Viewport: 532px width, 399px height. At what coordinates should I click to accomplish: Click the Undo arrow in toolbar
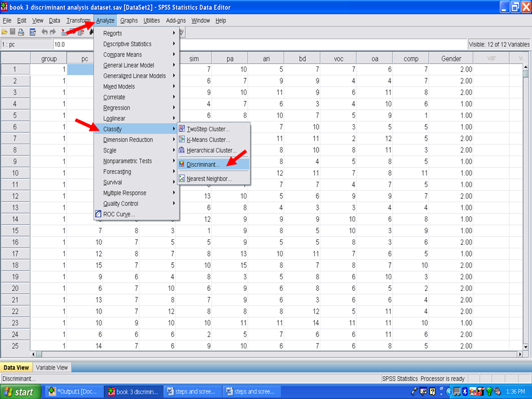(x=44, y=32)
